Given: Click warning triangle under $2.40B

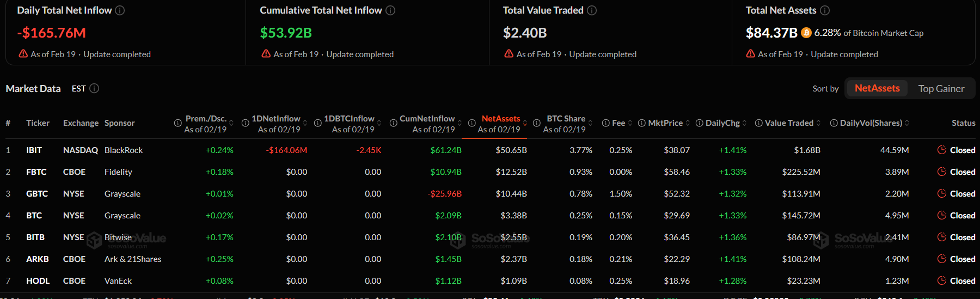Looking at the screenshot, I should (509, 54).
